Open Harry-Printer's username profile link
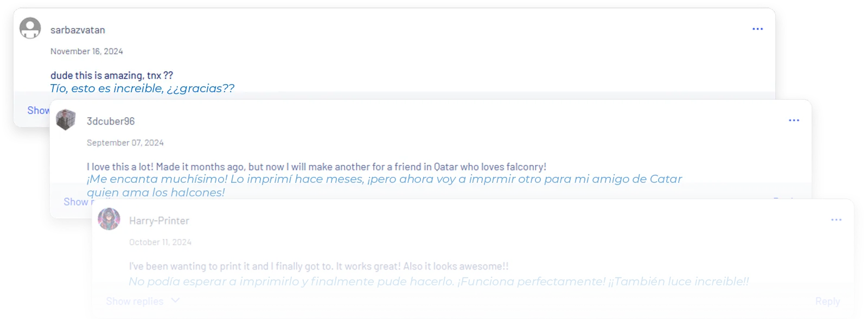 [159, 220]
